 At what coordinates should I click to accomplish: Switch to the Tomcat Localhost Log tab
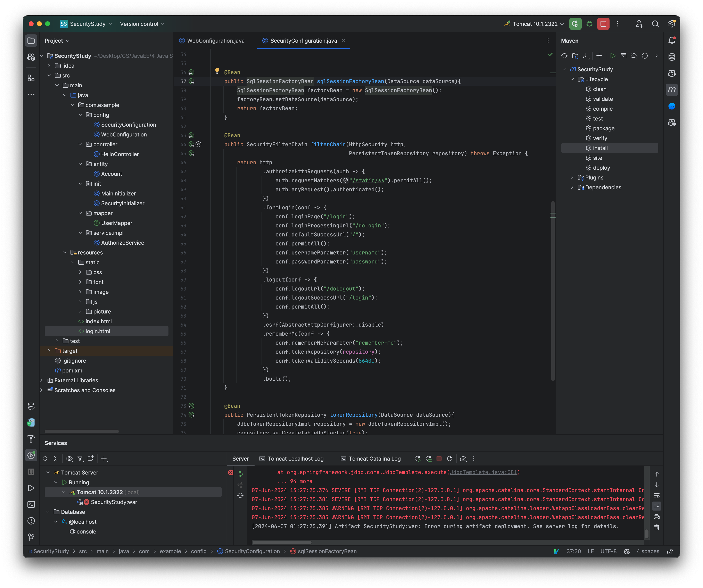tap(292, 459)
